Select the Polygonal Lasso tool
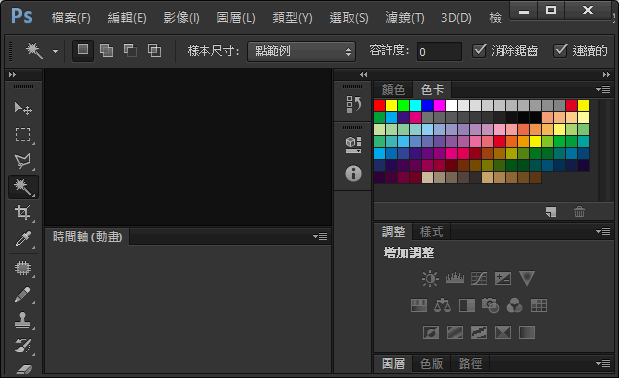619x378 pixels. [x=23, y=161]
